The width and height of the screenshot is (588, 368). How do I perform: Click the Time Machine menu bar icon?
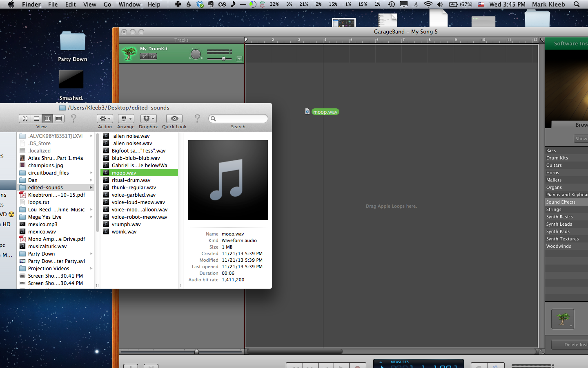coord(392,4)
